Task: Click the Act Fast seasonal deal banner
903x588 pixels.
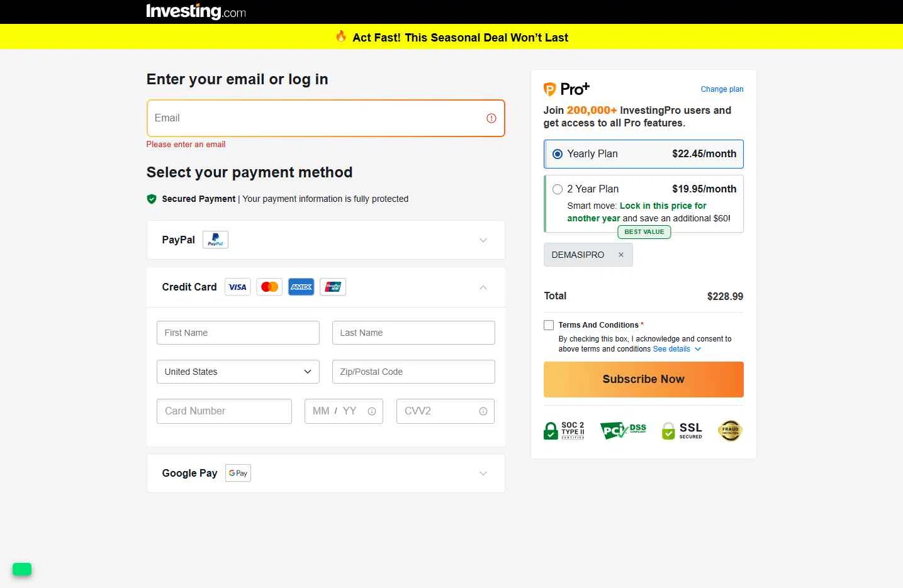Action: point(451,36)
